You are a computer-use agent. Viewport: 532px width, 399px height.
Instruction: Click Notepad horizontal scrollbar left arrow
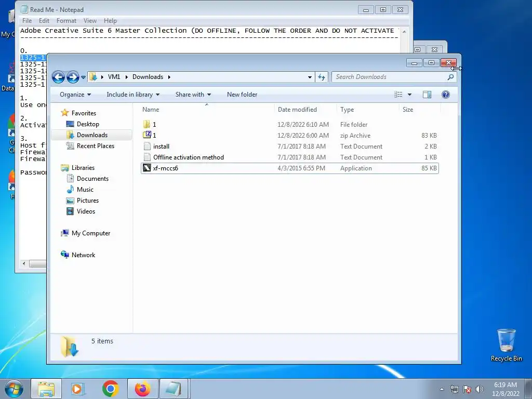[x=24, y=263]
